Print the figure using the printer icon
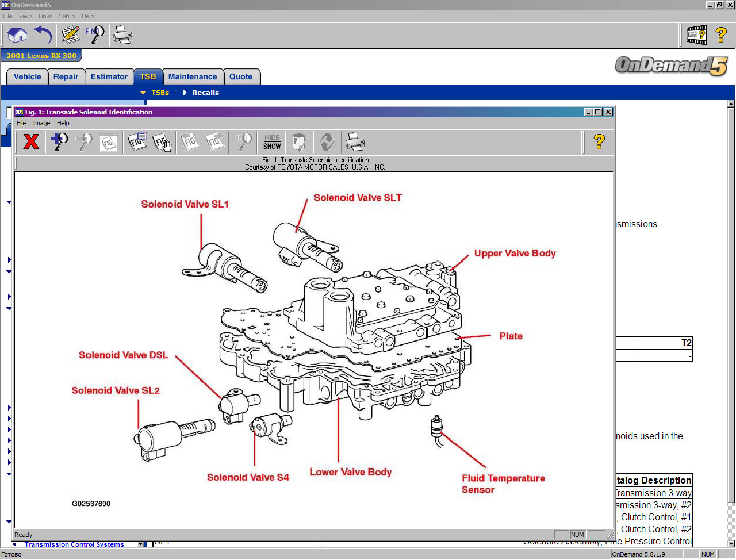 354,141
